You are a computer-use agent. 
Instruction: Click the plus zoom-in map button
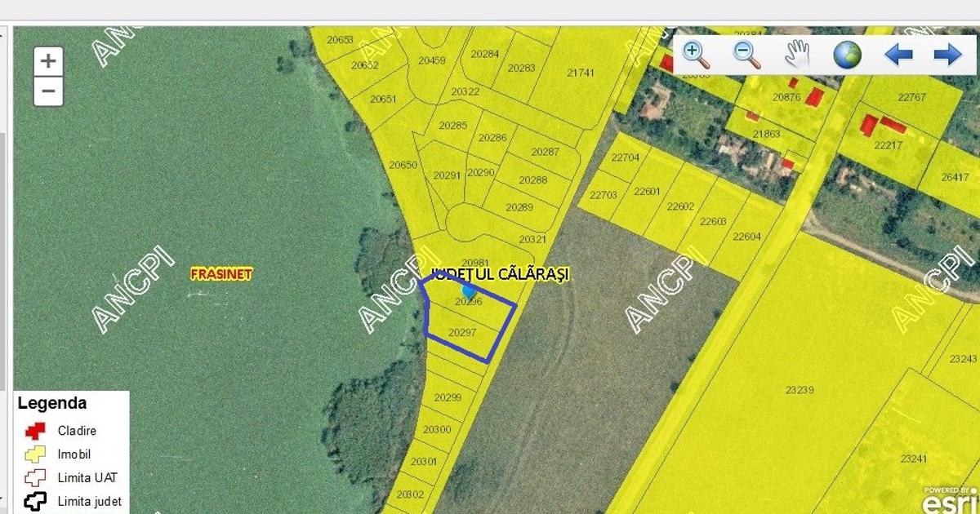48,61
